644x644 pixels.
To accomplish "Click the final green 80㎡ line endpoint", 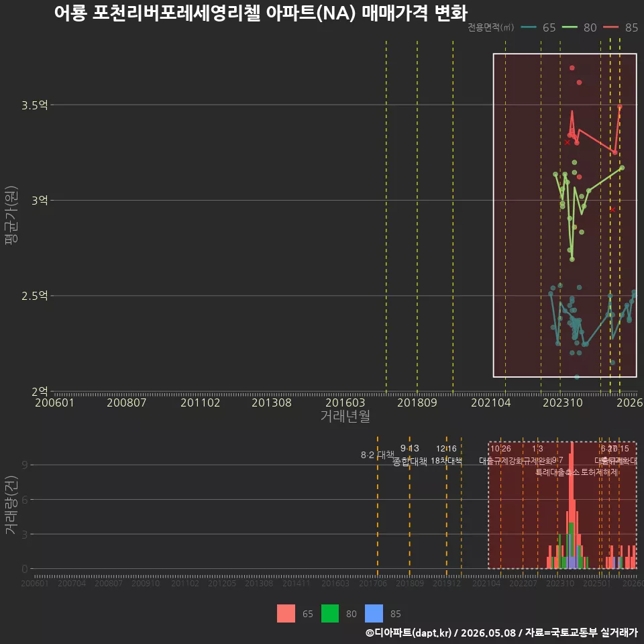I will click(623, 168).
